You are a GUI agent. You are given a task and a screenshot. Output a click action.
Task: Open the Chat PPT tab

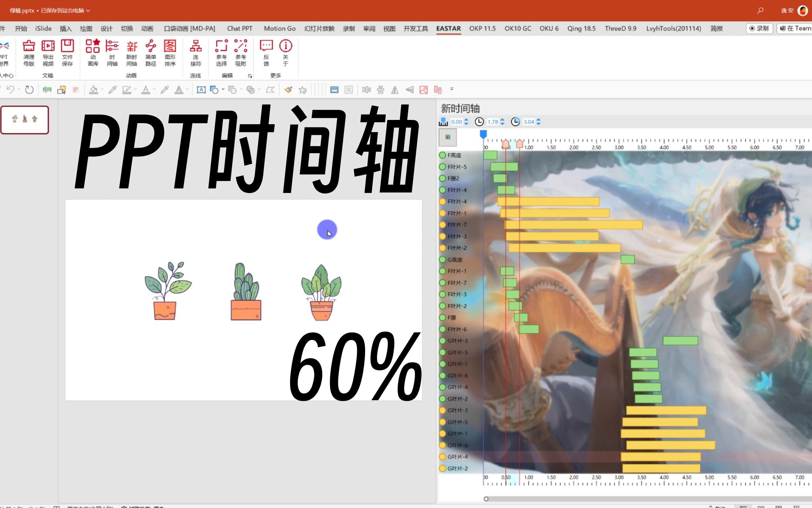(x=240, y=29)
